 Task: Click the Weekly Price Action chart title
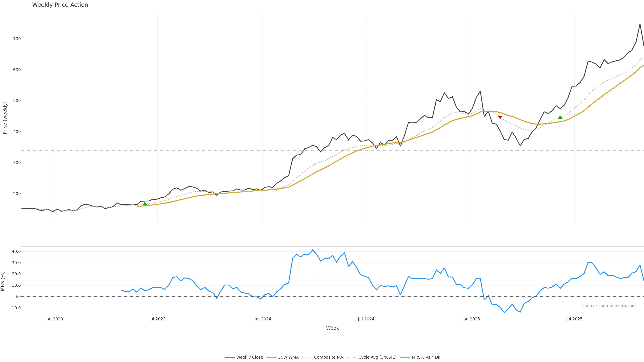coord(60,5)
